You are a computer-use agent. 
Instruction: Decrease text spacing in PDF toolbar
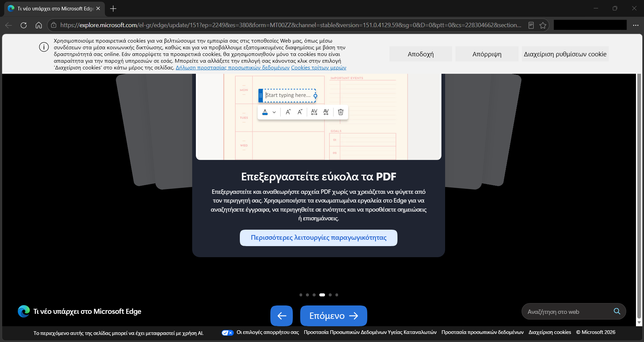(x=326, y=112)
